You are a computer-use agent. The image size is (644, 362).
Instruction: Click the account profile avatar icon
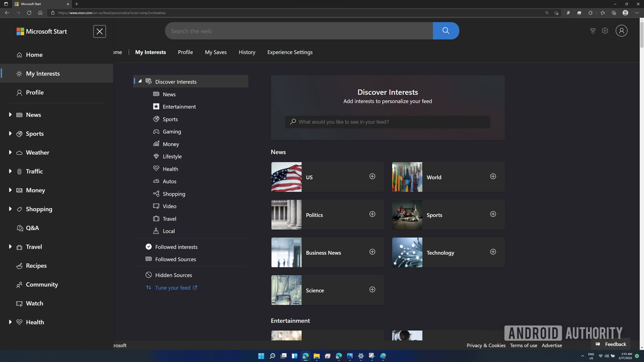coord(621,31)
